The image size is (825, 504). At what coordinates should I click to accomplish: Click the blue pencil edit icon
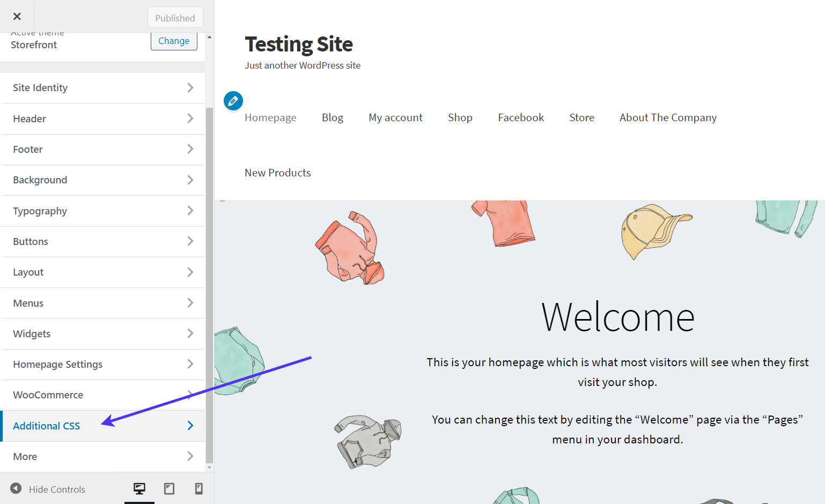click(x=233, y=100)
